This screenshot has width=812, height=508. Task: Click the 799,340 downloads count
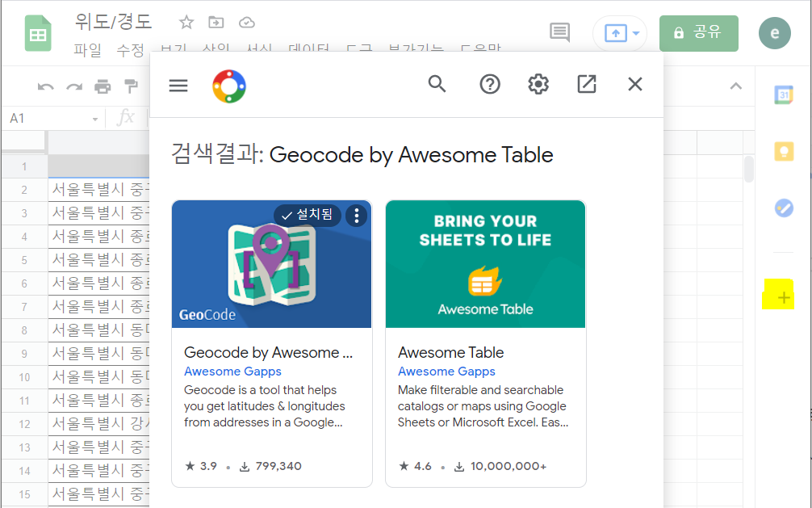(270, 467)
